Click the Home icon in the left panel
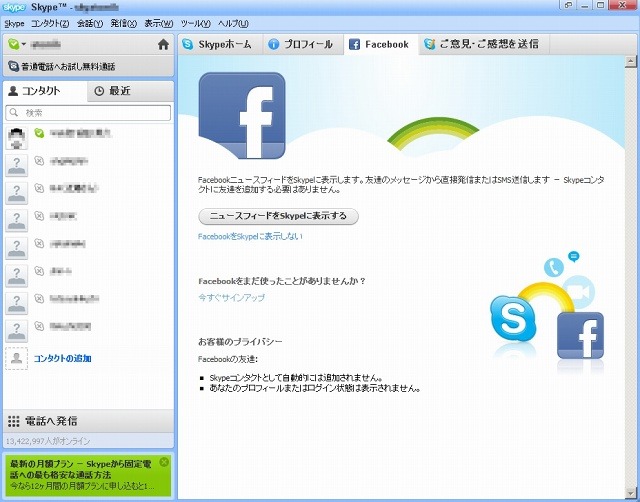 pos(163,44)
